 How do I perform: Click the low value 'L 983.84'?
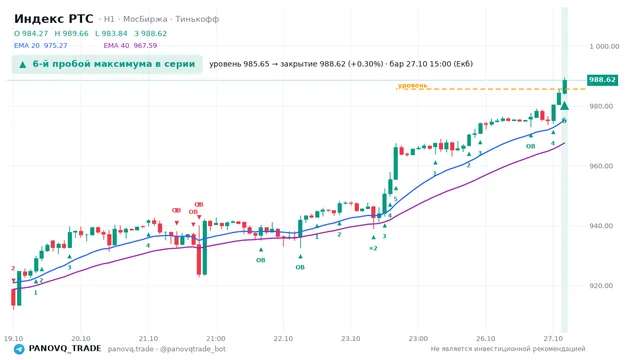tap(111, 33)
